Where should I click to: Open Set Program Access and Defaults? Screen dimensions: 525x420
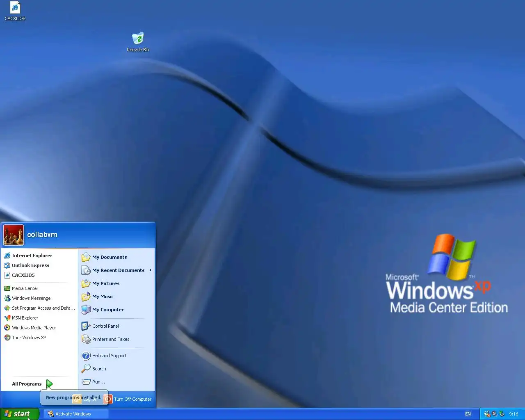[x=39, y=308]
